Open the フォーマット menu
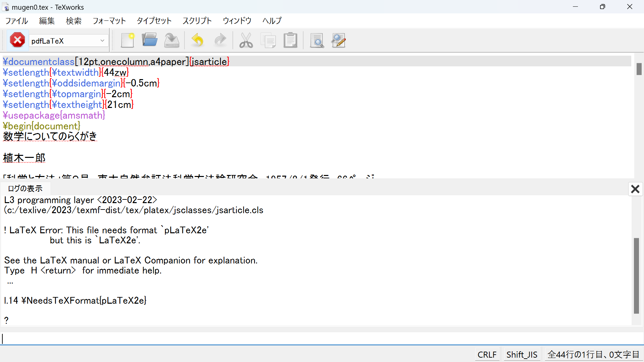Screen dimensions: 644x362 coord(109,21)
